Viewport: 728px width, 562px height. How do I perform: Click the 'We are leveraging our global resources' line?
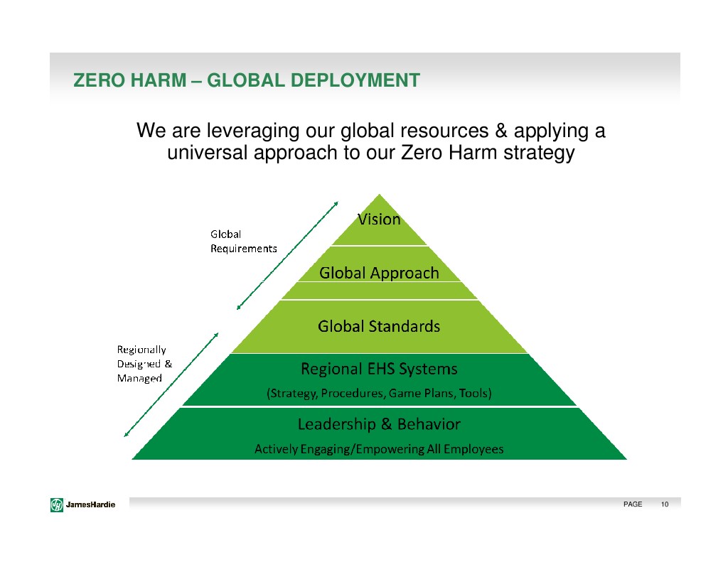[370, 131]
